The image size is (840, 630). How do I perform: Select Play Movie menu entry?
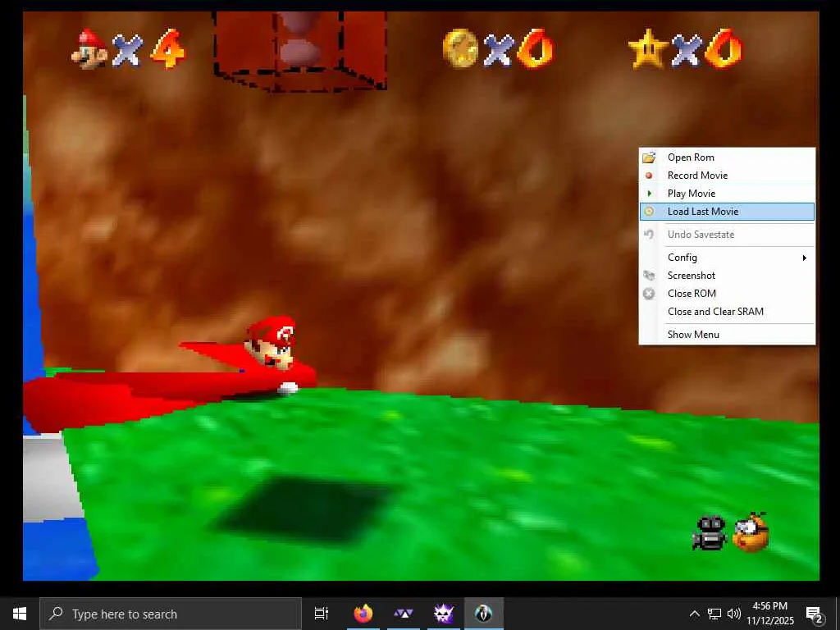(727, 194)
